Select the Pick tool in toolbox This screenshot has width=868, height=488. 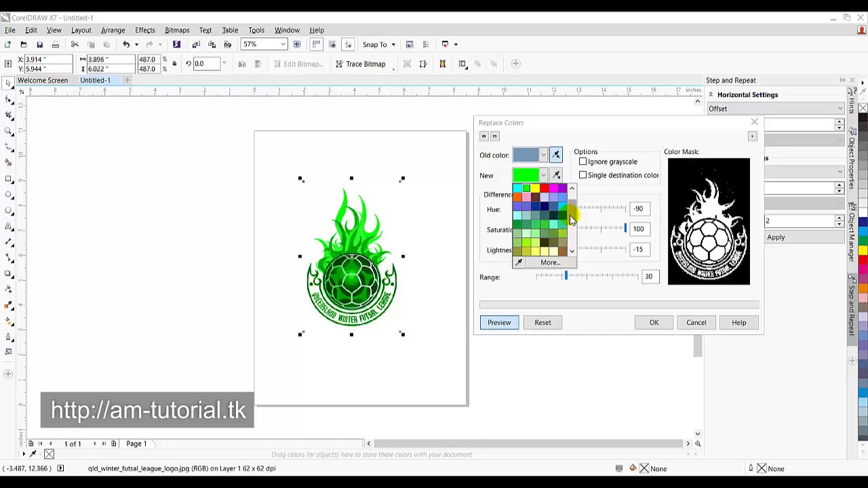tap(9, 84)
